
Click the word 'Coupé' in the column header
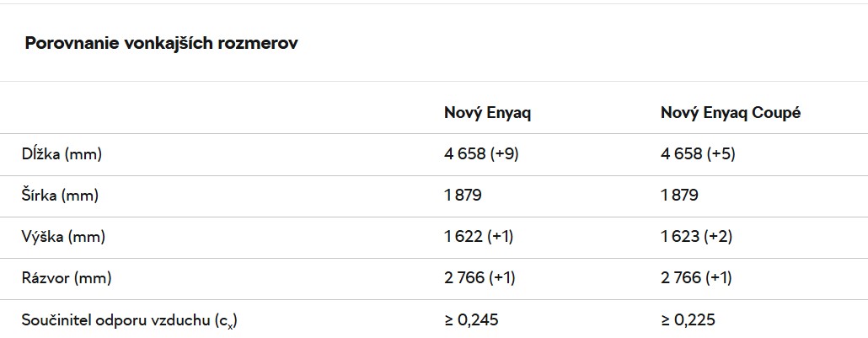pyautogui.click(x=776, y=113)
